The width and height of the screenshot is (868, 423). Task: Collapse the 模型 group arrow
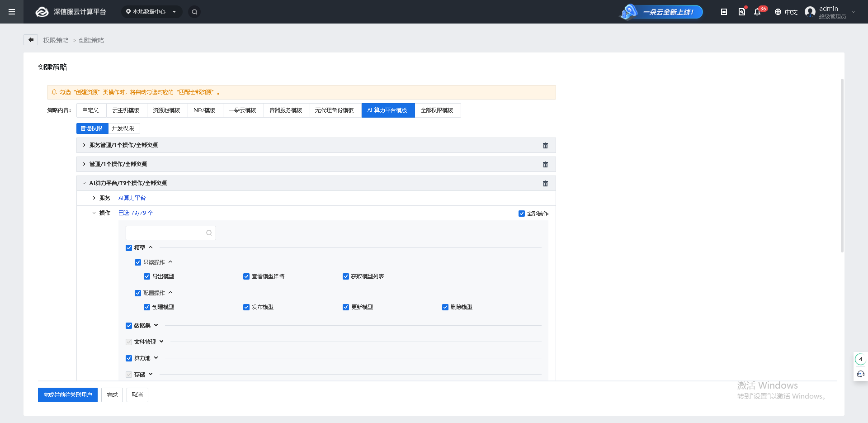click(151, 247)
